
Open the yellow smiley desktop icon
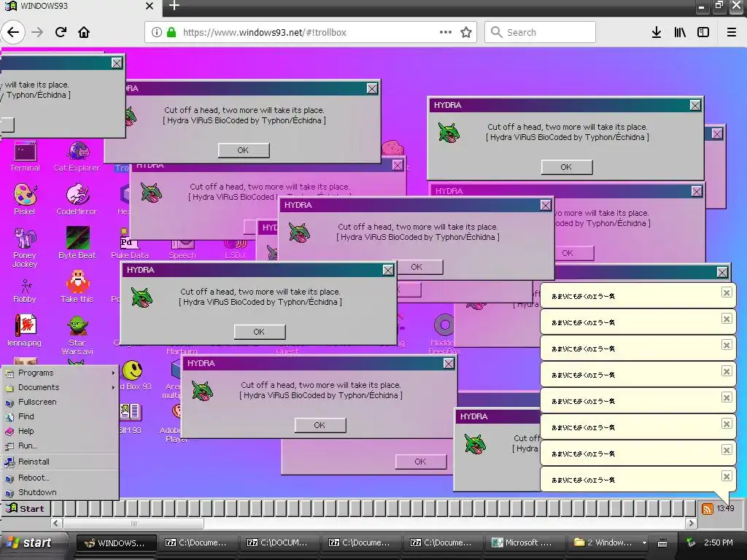coord(132,370)
